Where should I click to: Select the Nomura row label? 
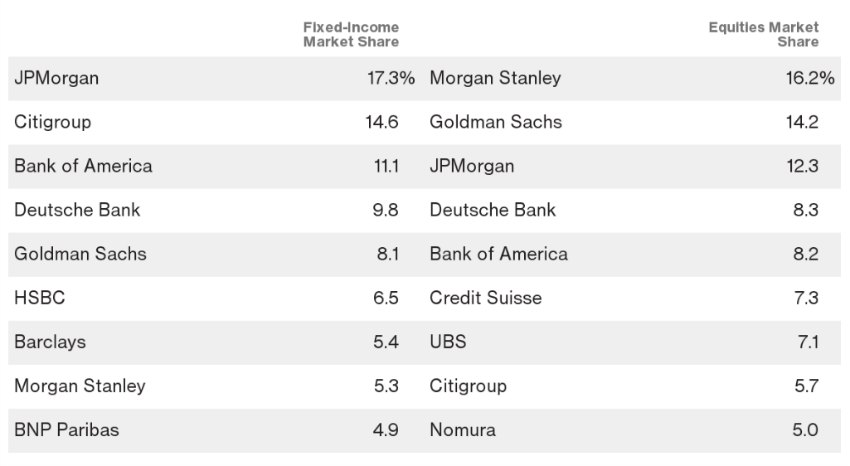[462, 430]
